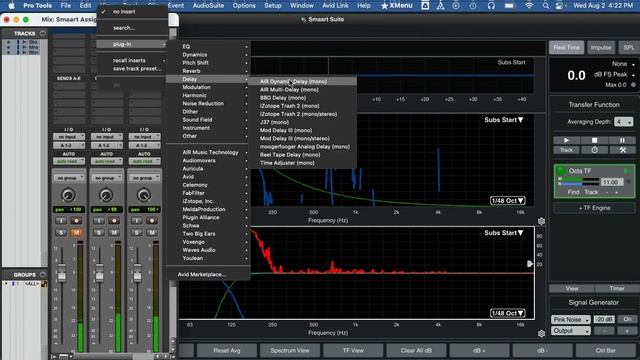Stop the Transfer Function measurement
The height and width of the screenshot is (360, 640).
click(594, 140)
